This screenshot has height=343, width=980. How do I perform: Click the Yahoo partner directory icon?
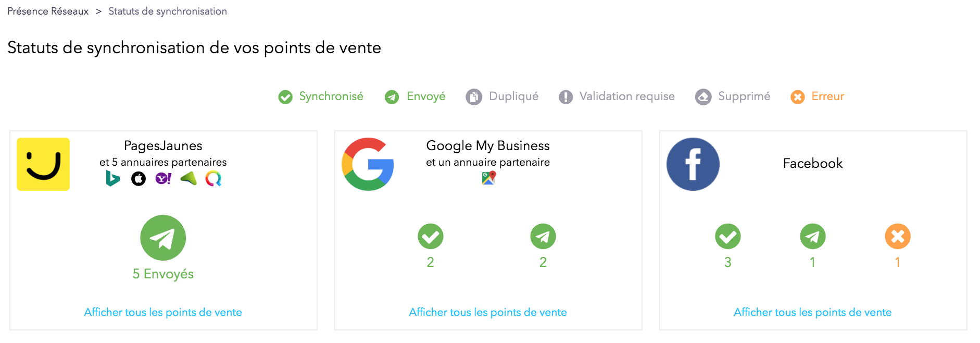coord(164,179)
